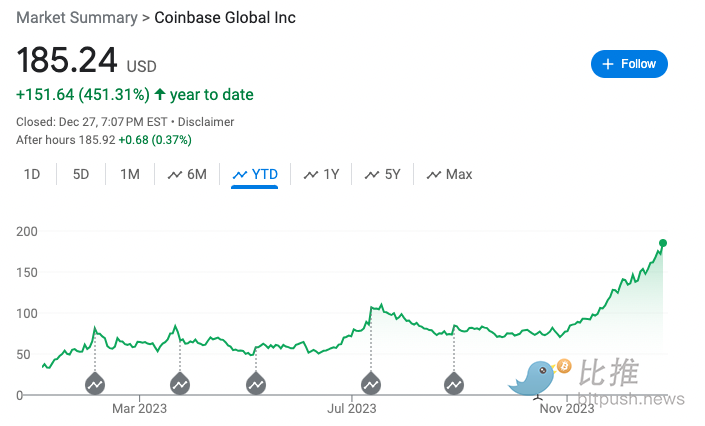Viewport: 705px width, 426px height.
Task: Click the last event marker before Nov 2023
Action: [x=454, y=383]
